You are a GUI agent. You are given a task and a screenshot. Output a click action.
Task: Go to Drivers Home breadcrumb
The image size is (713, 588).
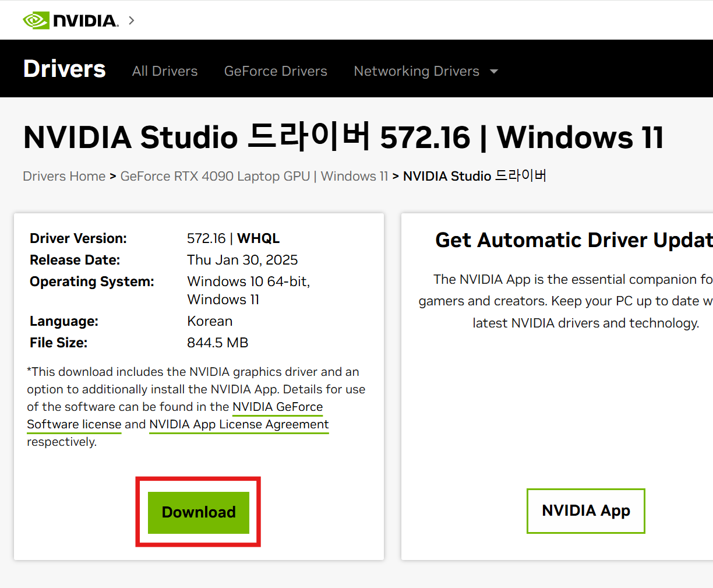64,176
